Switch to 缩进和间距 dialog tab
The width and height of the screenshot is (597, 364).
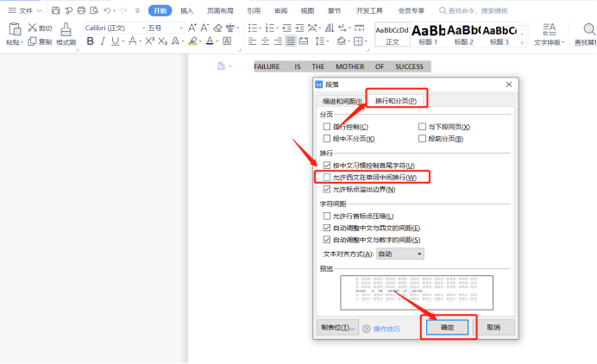point(342,101)
